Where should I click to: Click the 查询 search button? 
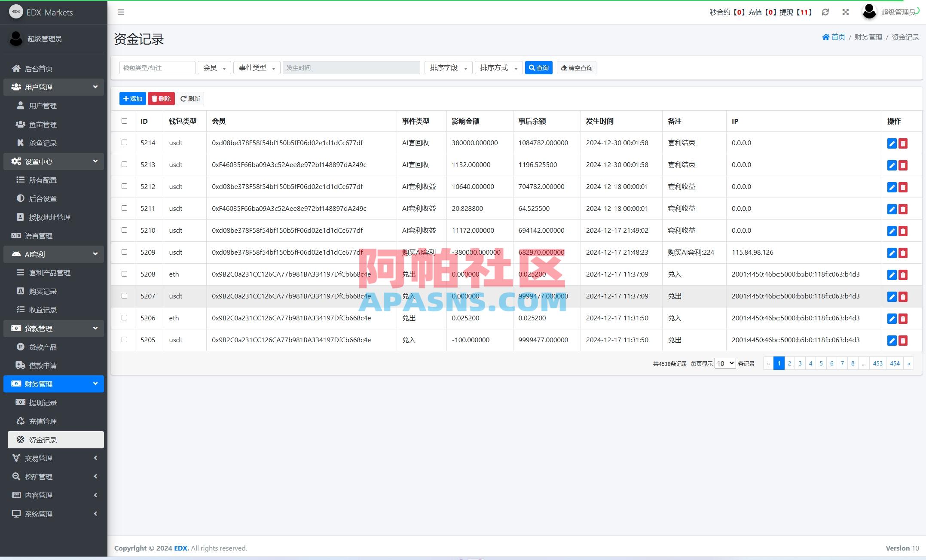point(538,67)
